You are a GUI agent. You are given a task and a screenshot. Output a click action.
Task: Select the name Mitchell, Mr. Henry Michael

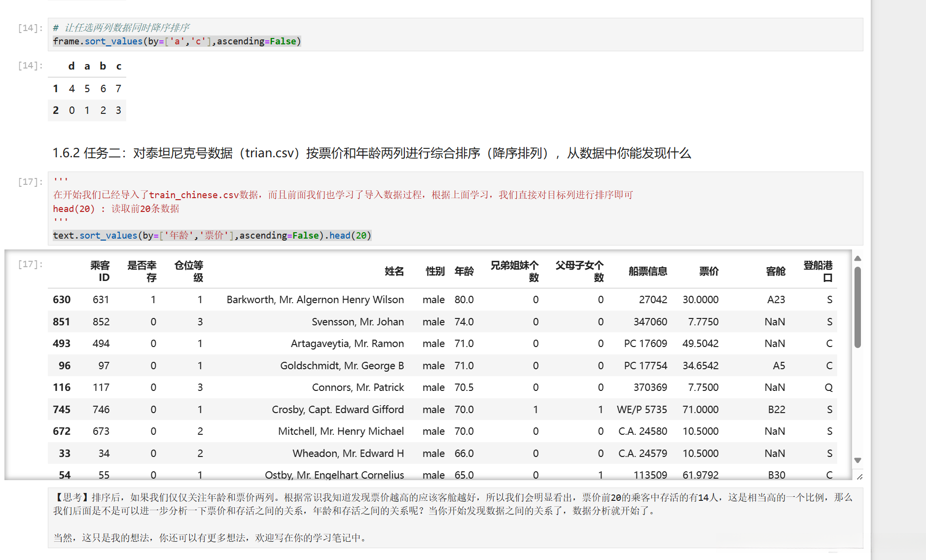click(x=341, y=431)
